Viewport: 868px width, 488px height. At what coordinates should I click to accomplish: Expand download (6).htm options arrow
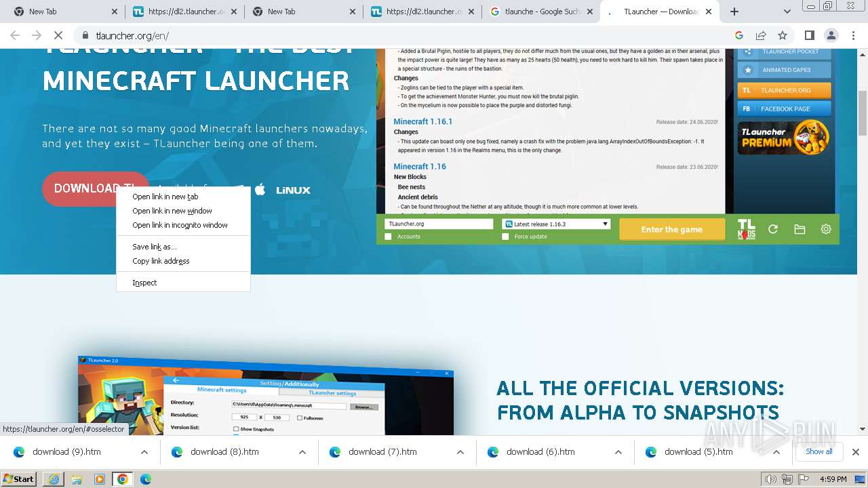pyautogui.click(x=618, y=452)
